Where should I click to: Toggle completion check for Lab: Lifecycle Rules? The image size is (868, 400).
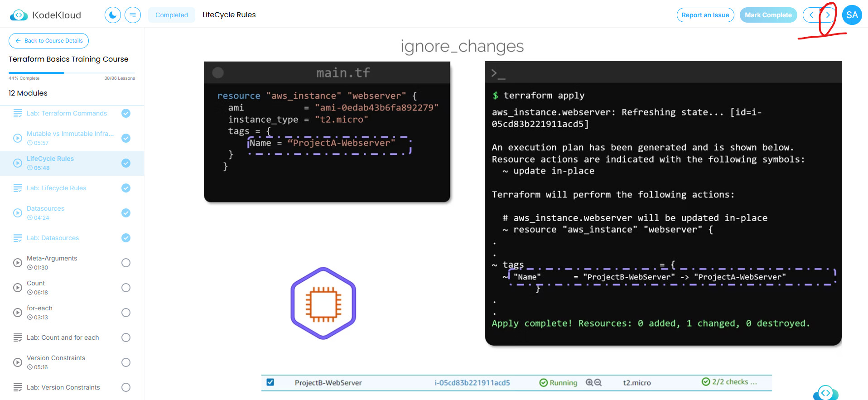[x=126, y=188]
